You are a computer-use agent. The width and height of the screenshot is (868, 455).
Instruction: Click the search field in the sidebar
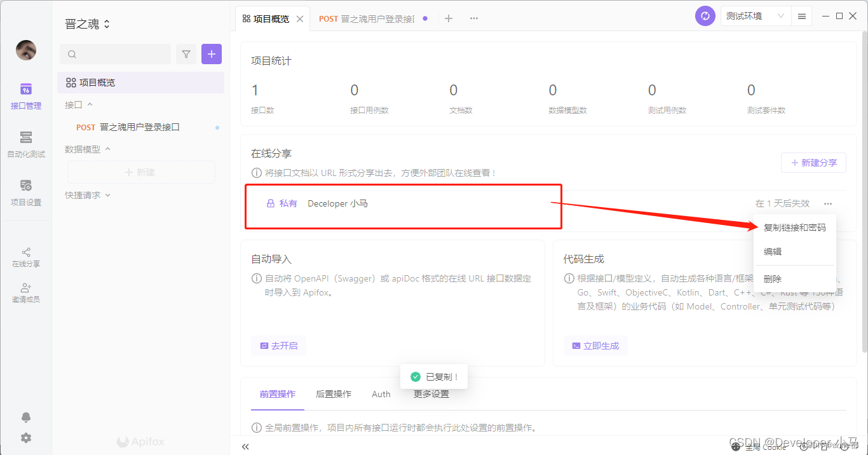coord(115,54)
